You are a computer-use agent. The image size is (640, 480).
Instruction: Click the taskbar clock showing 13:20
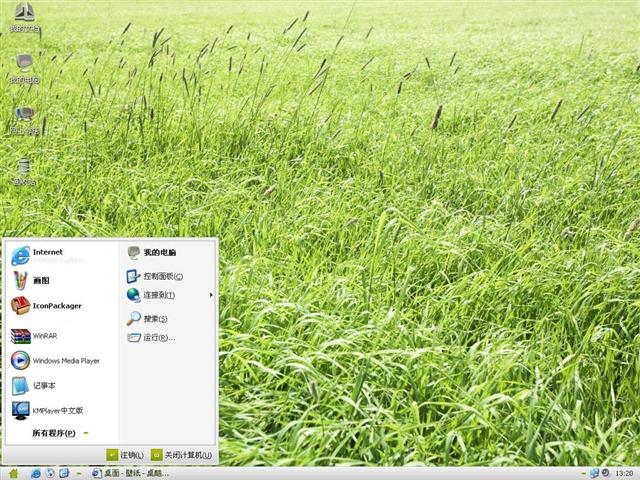click(624, 473)
